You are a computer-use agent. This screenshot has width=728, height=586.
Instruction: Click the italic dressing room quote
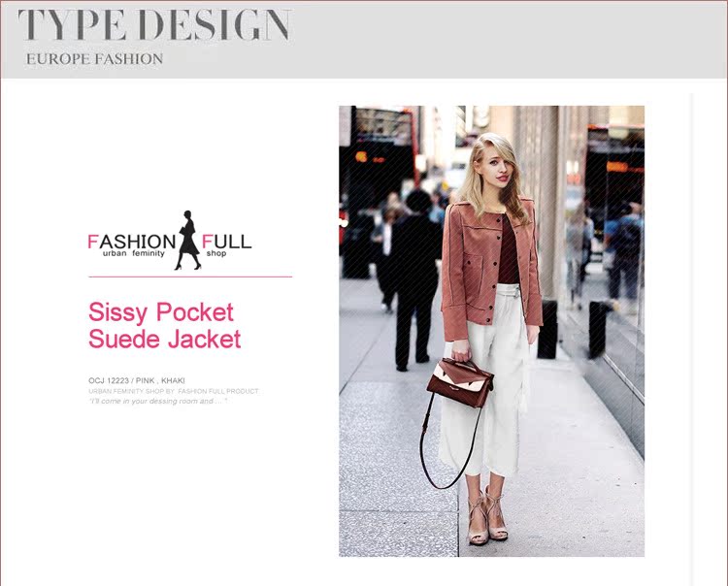tap(158, 401)
